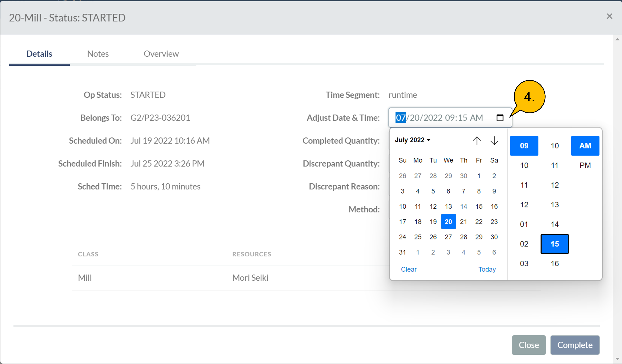Viewport: 622px width, 364px height.
Task: Open the Overview tab
Action: point(161,54)
